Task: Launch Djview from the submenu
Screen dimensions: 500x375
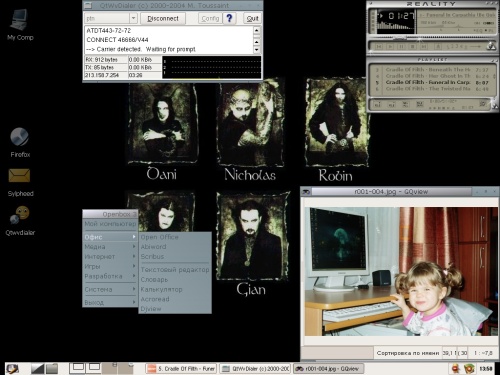Action: click(175, 309)
